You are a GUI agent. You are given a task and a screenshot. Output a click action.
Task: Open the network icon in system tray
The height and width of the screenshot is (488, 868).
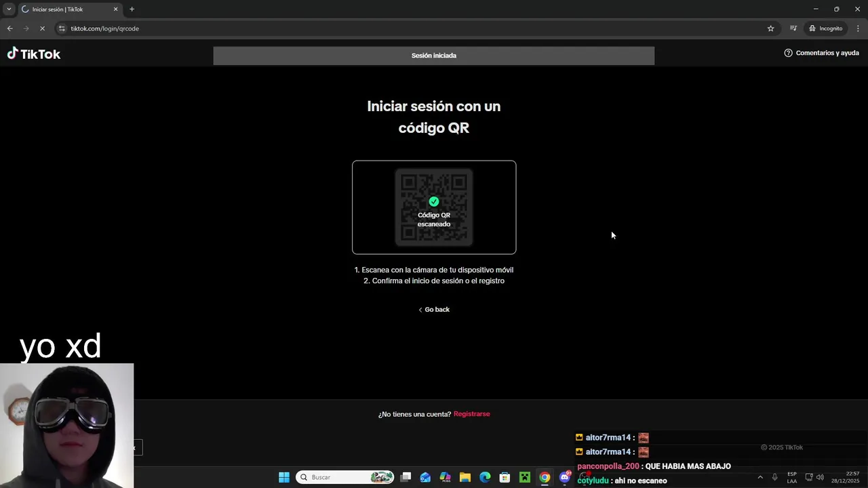[x=809, y=477]
